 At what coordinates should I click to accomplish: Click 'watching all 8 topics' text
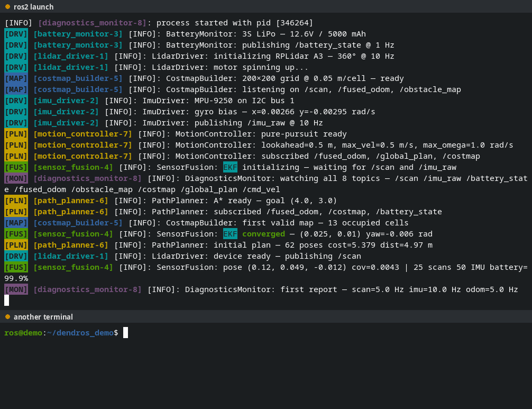(x=330, y=178)
